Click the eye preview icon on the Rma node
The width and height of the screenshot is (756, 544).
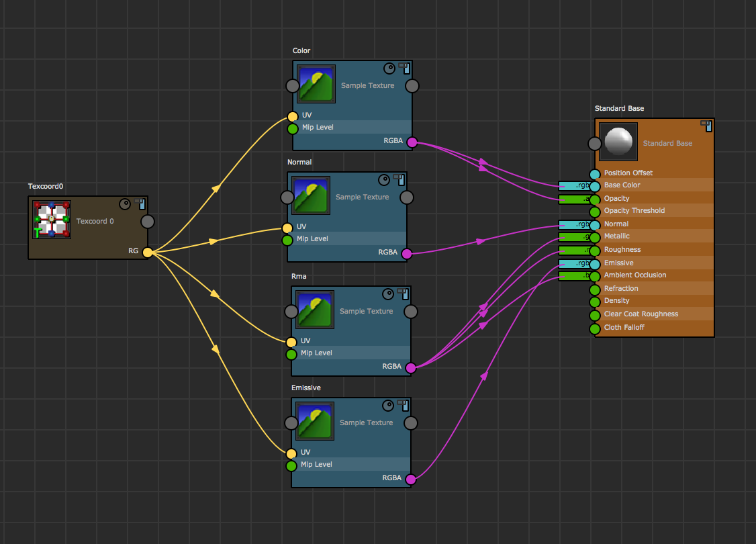point(388,293)
